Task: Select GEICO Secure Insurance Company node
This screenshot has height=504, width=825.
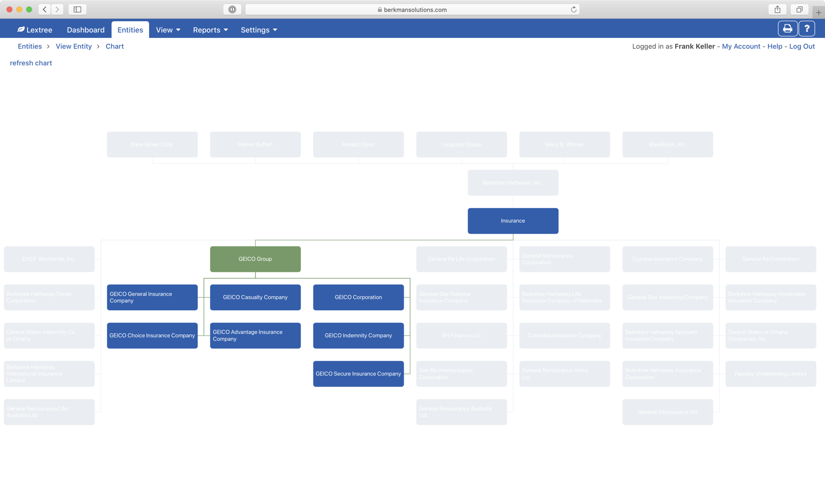Action: tap(358, 374)
